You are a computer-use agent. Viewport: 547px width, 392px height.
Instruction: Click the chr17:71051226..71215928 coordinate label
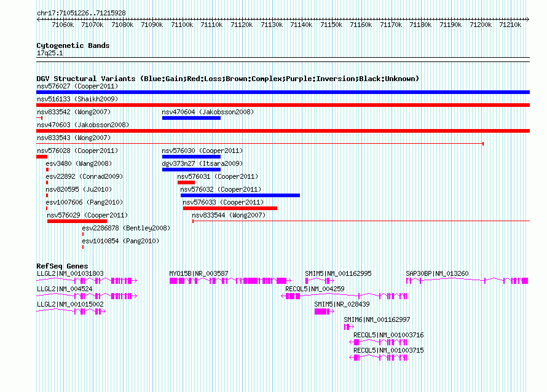click(81, 13)
